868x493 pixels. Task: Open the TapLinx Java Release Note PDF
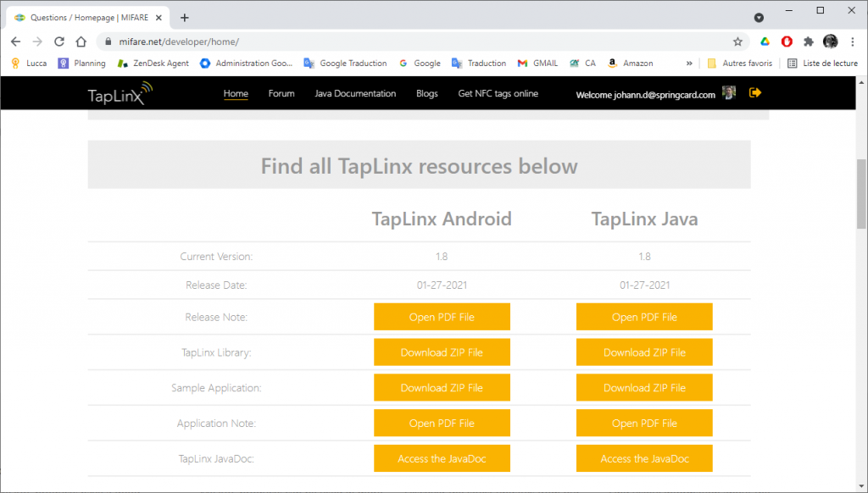[644, 317]
